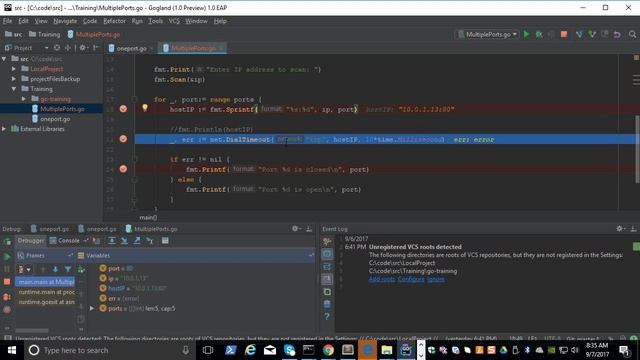Viewport: 640px width, 360px height.
Task: Stop the process with the red square toolbar icon
Action: [564, 34]
